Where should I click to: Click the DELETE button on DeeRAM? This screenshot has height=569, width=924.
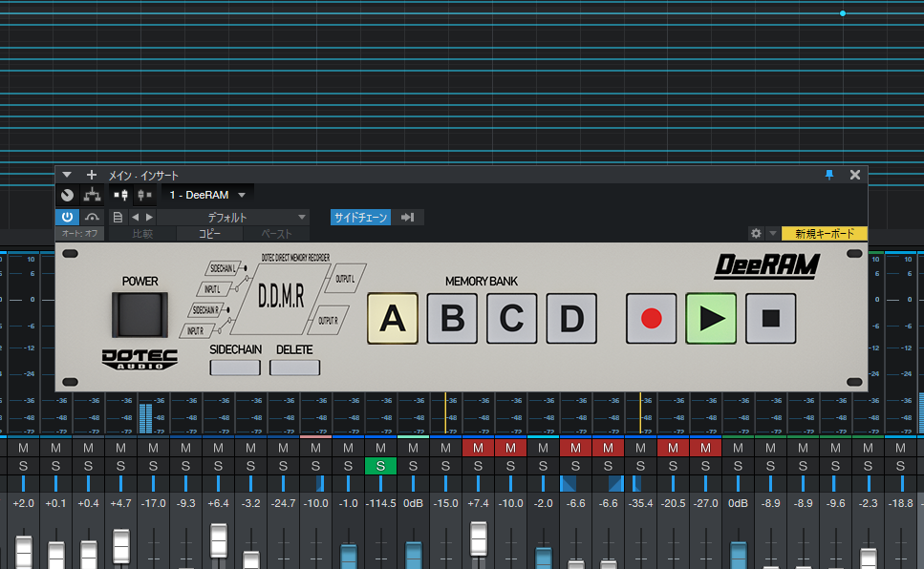(x=294, y=368)
